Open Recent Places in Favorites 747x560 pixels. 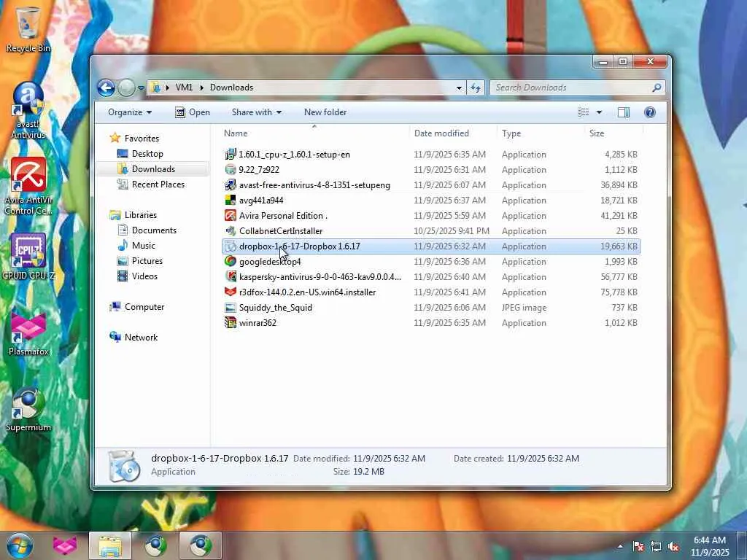(x=158, y=184)
